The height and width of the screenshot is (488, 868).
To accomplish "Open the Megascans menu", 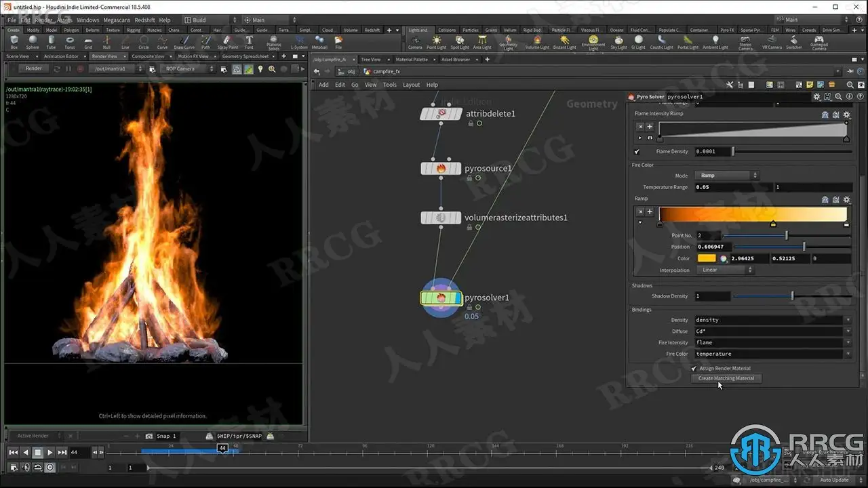I will pyautogui.click(x=117, y=20).
